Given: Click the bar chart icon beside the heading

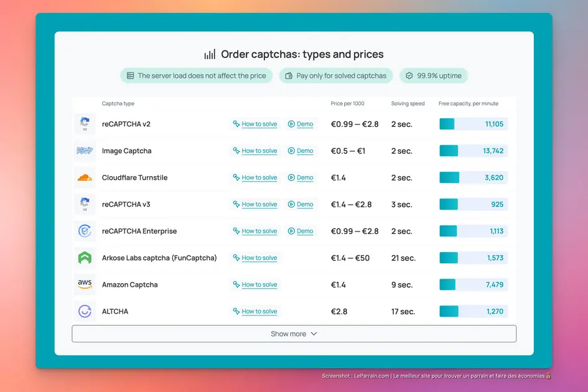Looking at the screenshot, I should 210,54.
